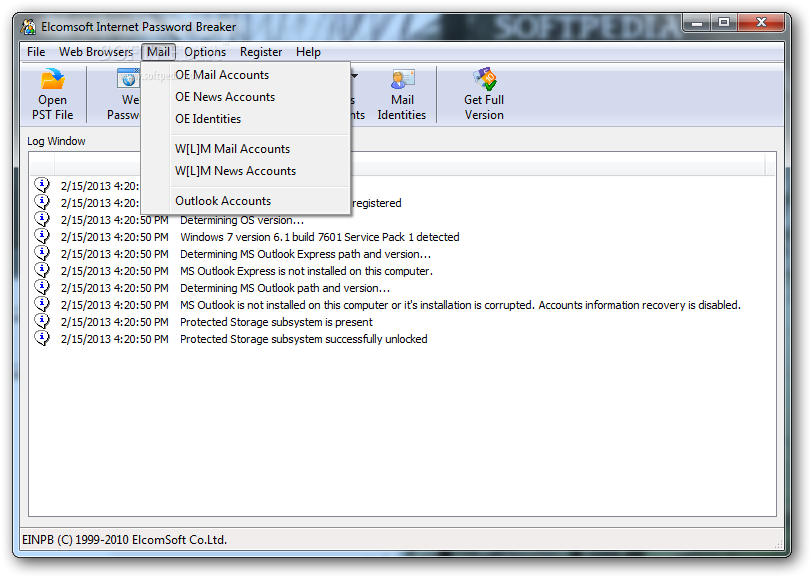Close the open Mail menu
Viewport: 812px width, 578px height.
158,52
